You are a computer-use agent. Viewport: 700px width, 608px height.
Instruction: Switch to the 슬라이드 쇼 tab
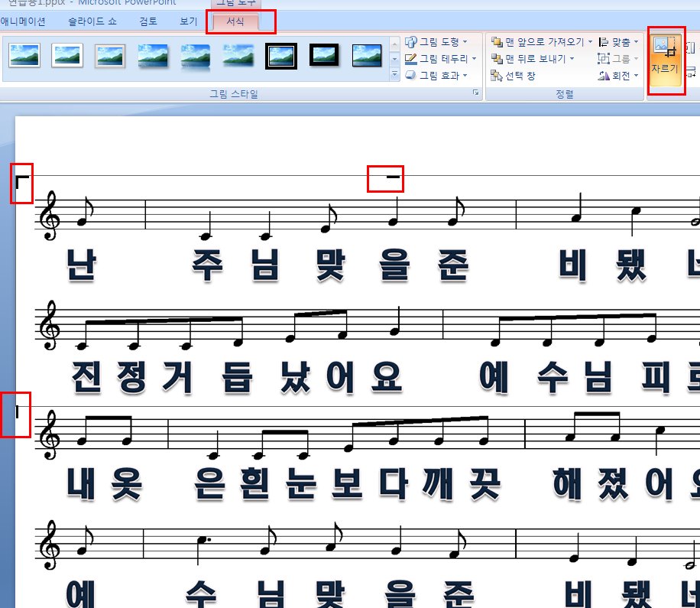(x=92, y=21)
